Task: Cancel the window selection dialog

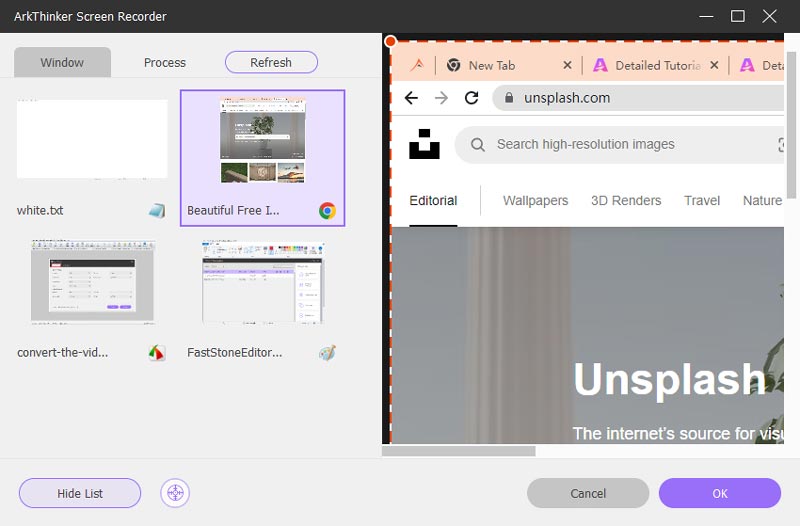Action: (588, 493)
